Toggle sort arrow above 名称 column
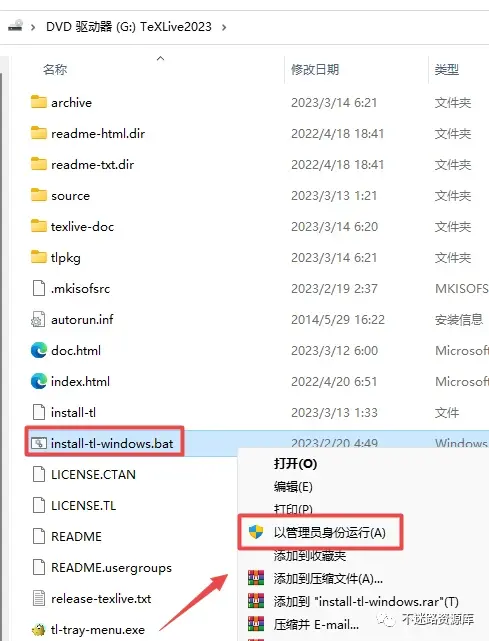This screenshot has height=641, width=489. tap(160, 58)
